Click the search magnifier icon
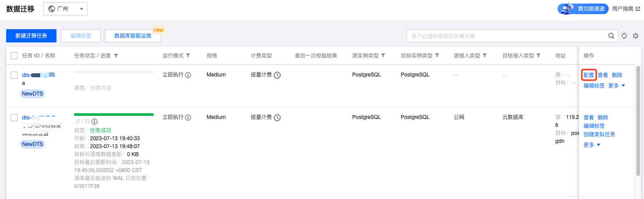 611,36
